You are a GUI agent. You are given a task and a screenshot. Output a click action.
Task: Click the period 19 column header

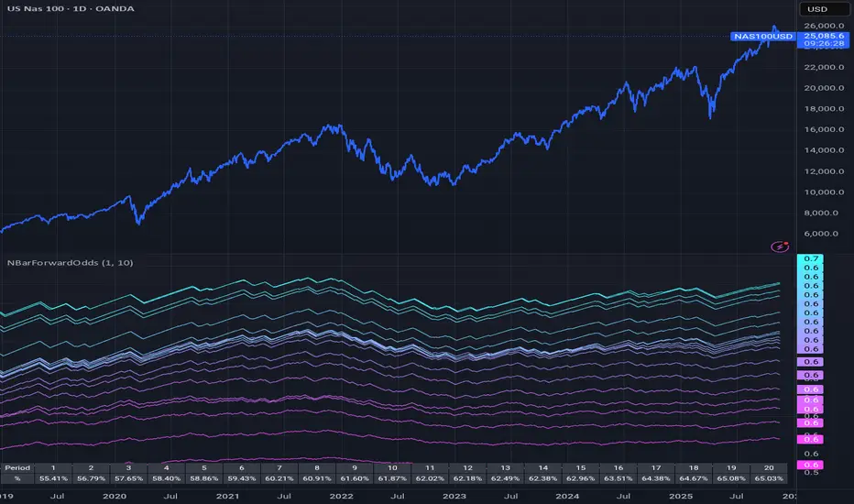(x=731, y=467)
